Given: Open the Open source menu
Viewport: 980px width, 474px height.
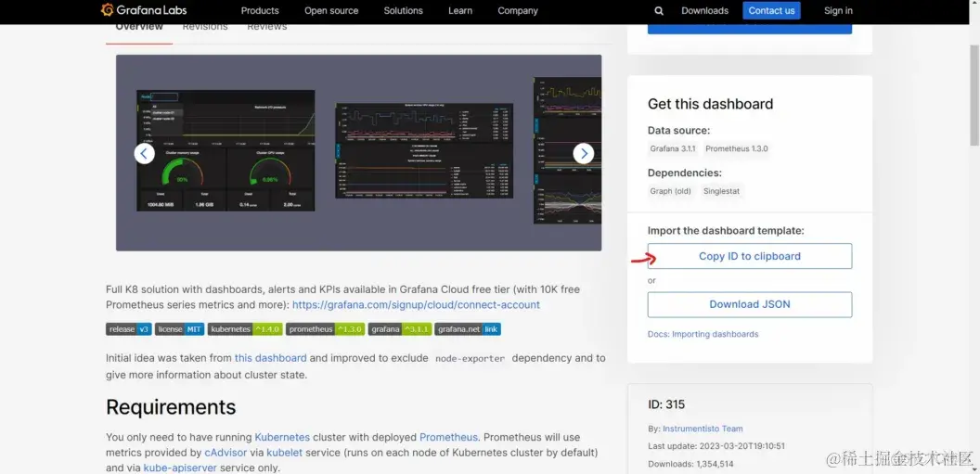Looking at the screenshot, I should pos(331,10).
